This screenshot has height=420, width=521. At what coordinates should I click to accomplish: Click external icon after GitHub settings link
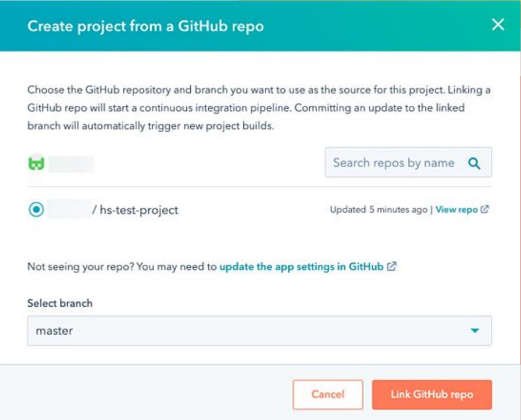[x=392, y=266]
